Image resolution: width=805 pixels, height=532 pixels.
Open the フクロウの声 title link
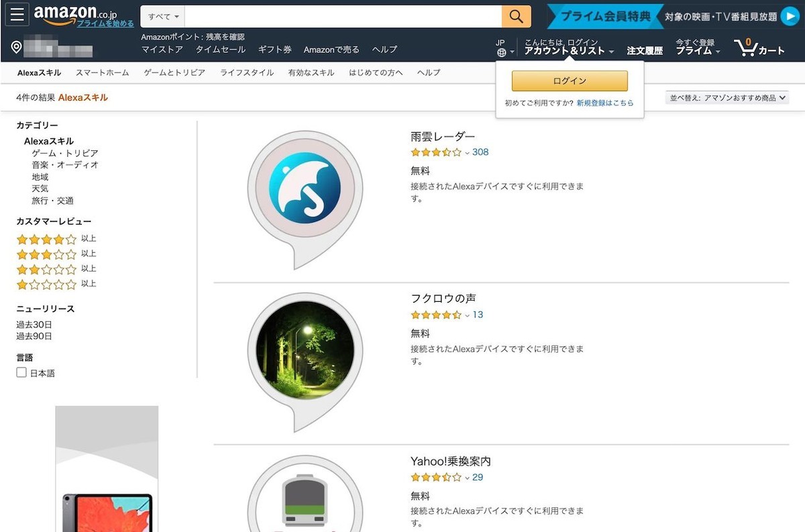[443, 299]
